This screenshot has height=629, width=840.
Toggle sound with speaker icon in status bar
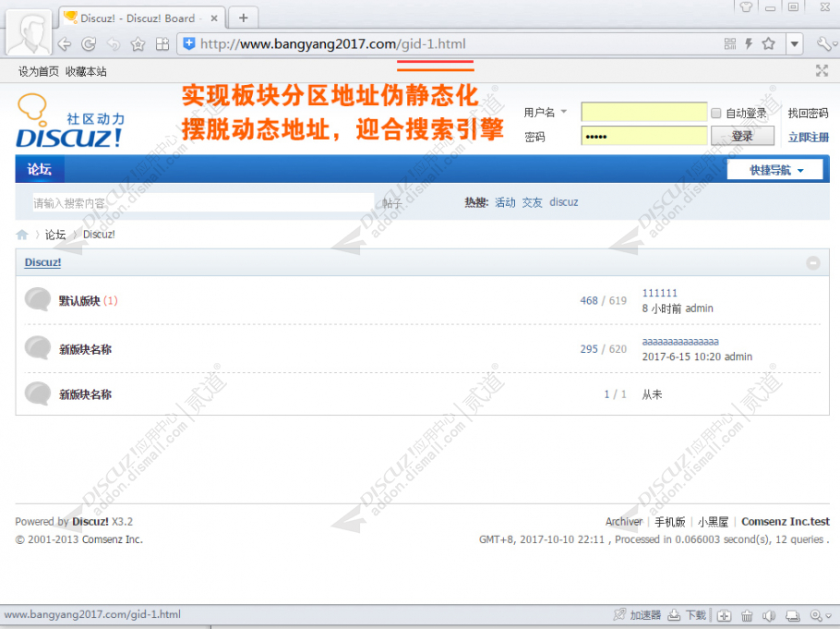(x=769, y=615)
